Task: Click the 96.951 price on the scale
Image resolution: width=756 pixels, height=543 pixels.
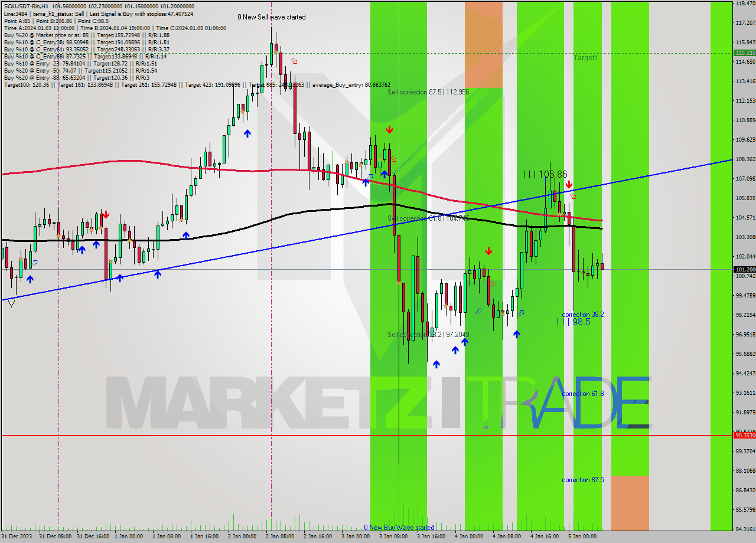Action: click(x=745, y=335)
